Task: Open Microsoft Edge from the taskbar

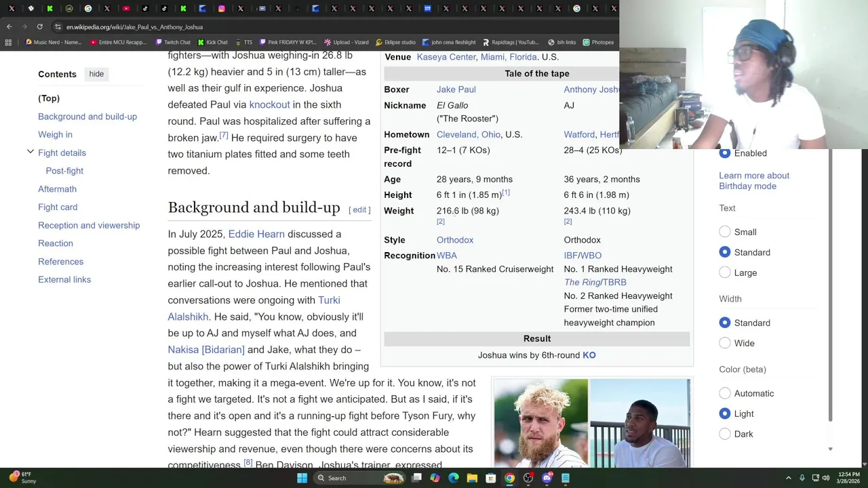Action: pos(453,478)
